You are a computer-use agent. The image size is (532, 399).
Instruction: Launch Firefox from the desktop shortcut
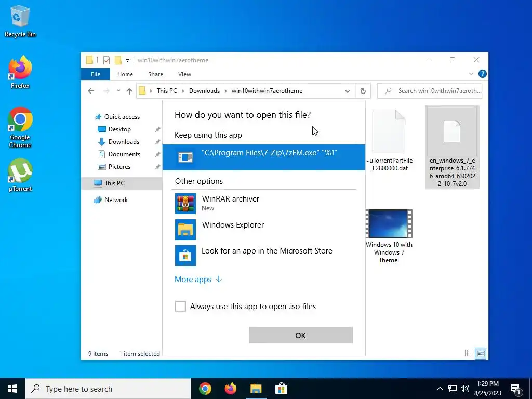click(x=20, y=72)
